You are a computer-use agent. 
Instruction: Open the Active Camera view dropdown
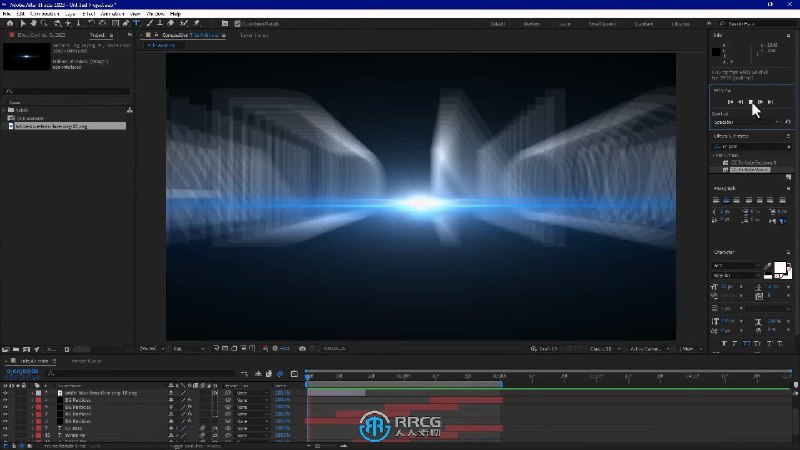point(649,349)
